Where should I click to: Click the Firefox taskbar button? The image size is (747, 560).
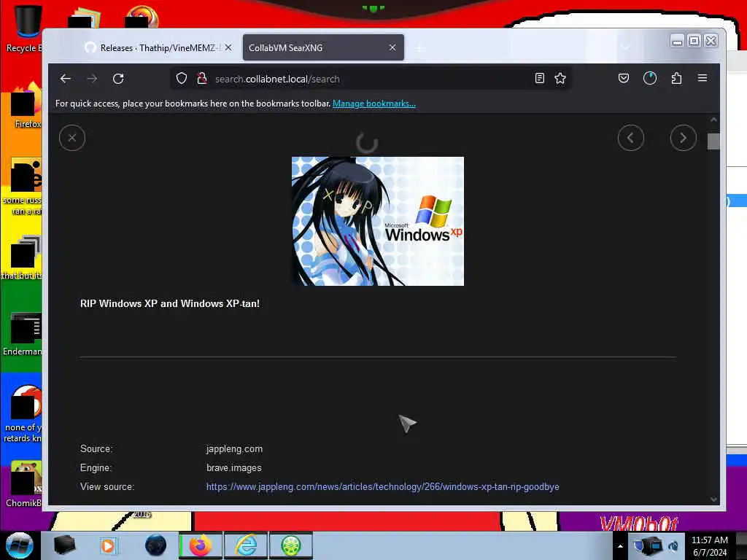(201, 545)
